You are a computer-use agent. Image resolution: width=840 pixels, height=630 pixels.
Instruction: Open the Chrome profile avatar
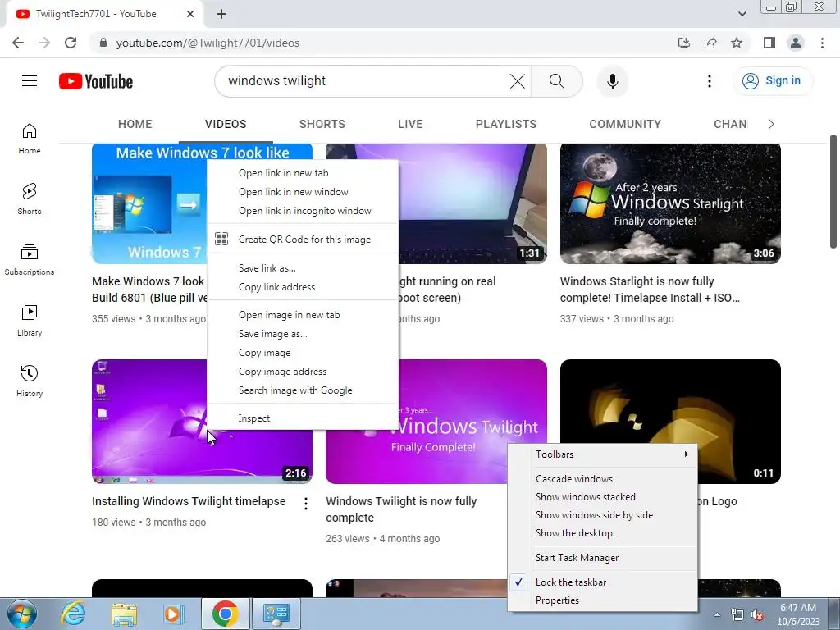coord(796,43)
